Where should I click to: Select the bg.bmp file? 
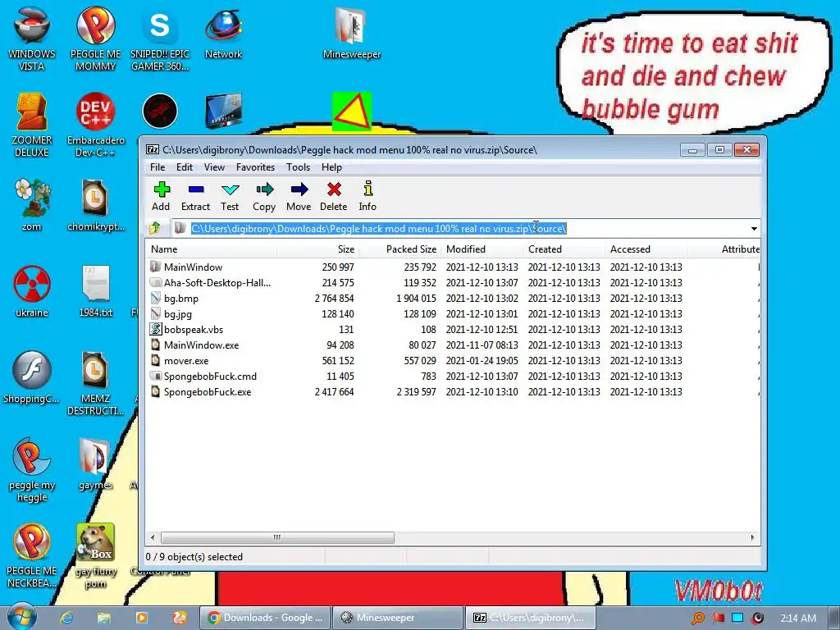coord(453,298)
